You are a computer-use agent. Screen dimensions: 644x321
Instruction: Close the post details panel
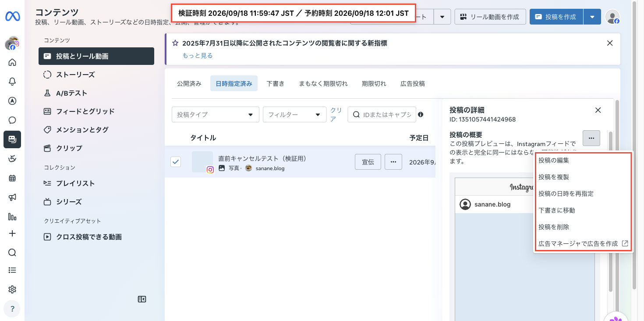click(598, 110)
